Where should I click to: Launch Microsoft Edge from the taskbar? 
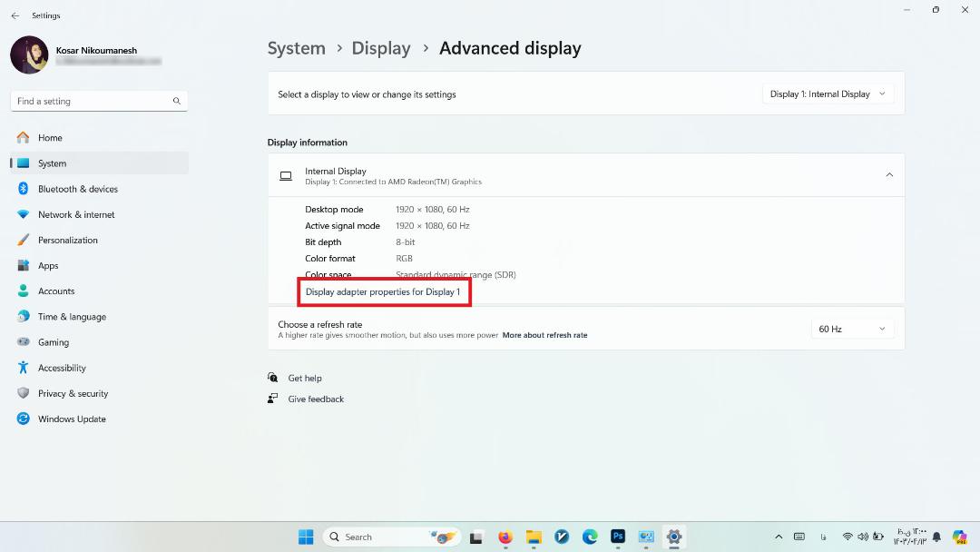590,537
